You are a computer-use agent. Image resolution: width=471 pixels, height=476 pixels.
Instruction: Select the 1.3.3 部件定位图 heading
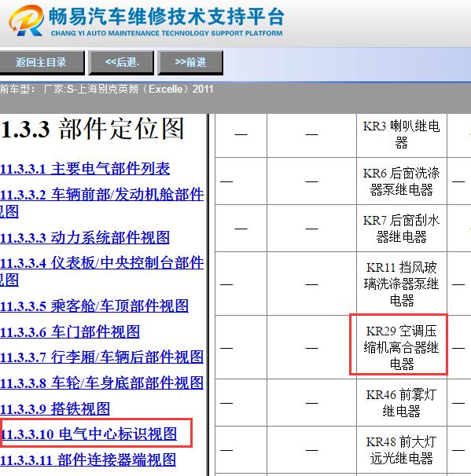[x=92, y=129]
